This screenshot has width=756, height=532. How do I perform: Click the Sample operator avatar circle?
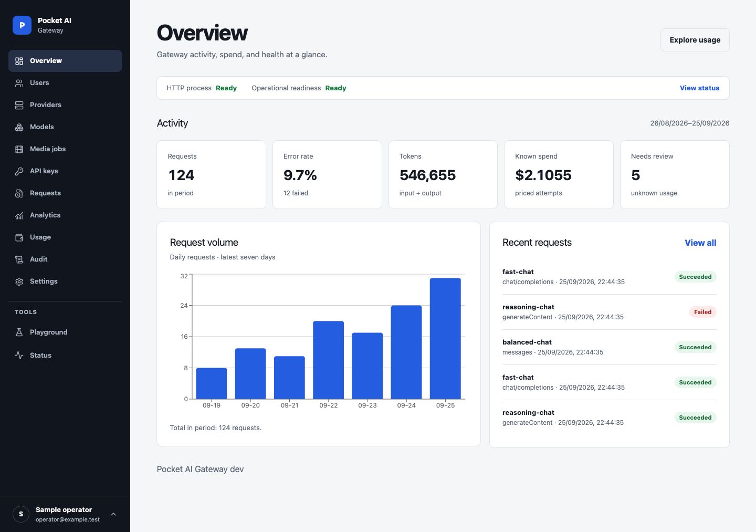coord(21,514)
